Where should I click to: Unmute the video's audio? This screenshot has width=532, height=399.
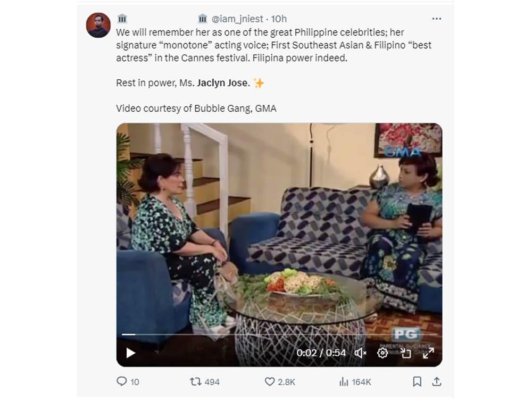tap(360, 352)
